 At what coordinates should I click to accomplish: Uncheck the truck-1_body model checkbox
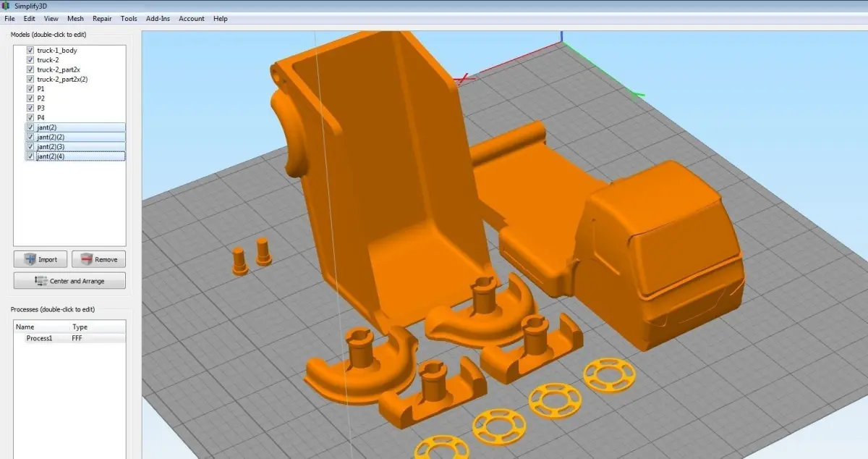pyautogui.click(x=30, y=51)
